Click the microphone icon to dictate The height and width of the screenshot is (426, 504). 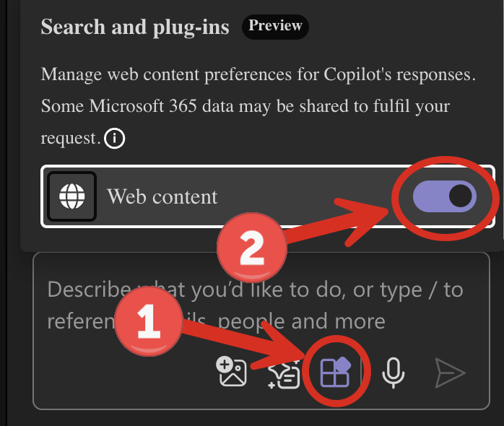(393, 373)
